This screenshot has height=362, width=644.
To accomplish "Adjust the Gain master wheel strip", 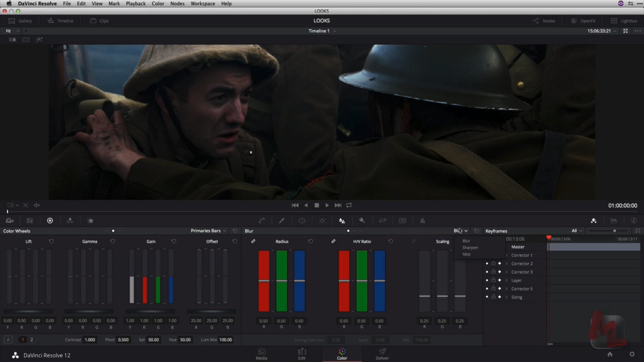I will (150, 311).
